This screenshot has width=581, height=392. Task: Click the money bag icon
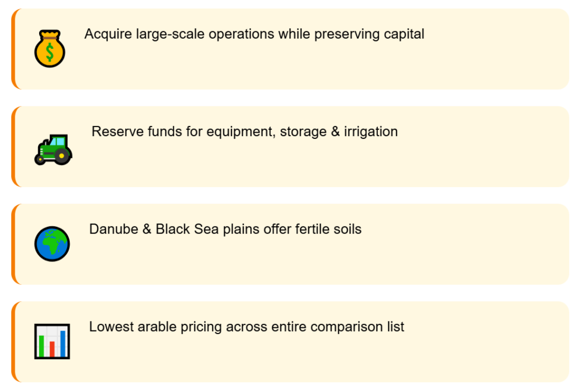point(50,50)
